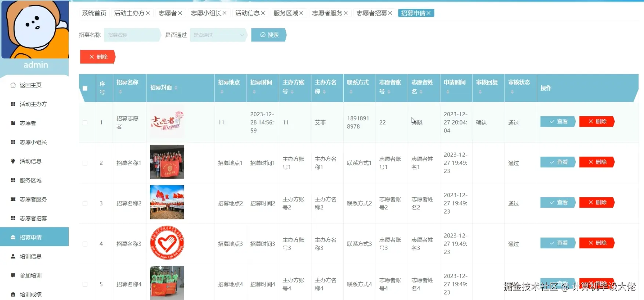
Task: Click the clipboard icon beside 培训成绩
Action: pyautogui.click(x=13, y=294)
